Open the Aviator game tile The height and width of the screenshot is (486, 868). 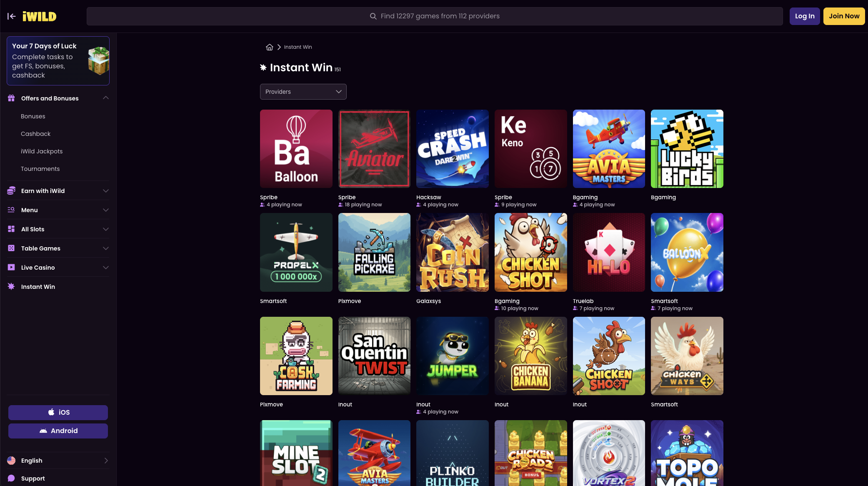click(374, 149)
